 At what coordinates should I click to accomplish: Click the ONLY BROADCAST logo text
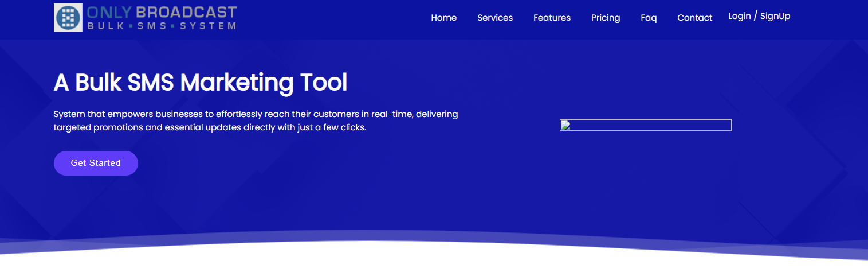[162, 12]
